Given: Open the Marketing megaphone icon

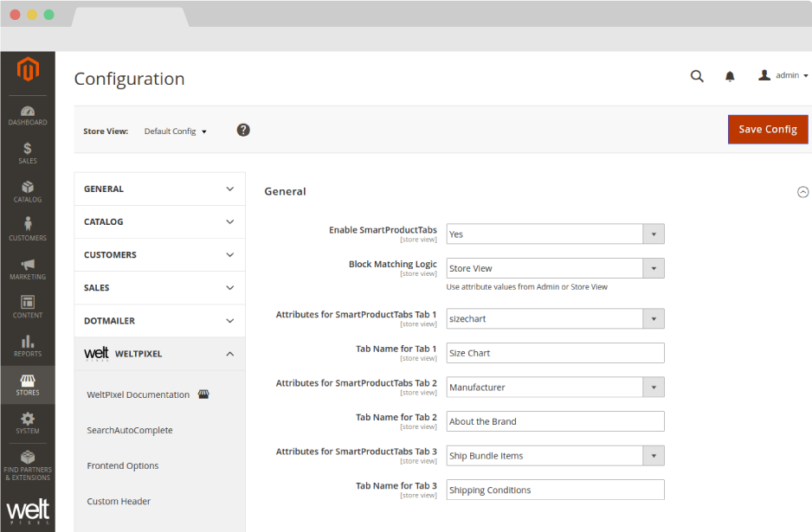Looking at the screenshot, I should (x=28, y=268).
